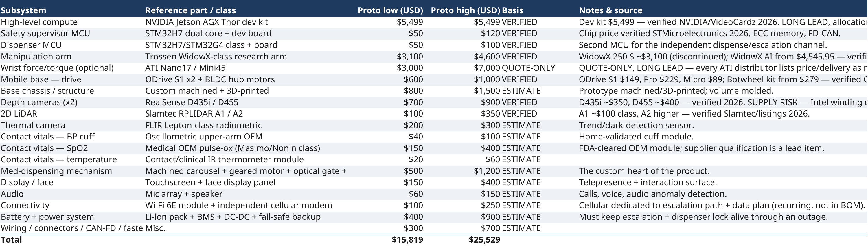Click the RealSense D435i / D455 cell
The width and height of the screenshot is (868, 247).
[192, 102]
